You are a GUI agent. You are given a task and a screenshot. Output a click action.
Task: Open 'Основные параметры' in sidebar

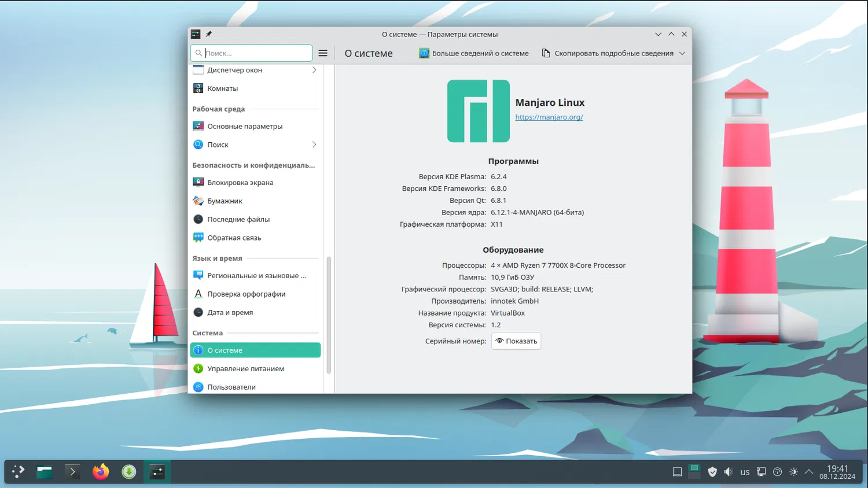(x=255, y=126)
